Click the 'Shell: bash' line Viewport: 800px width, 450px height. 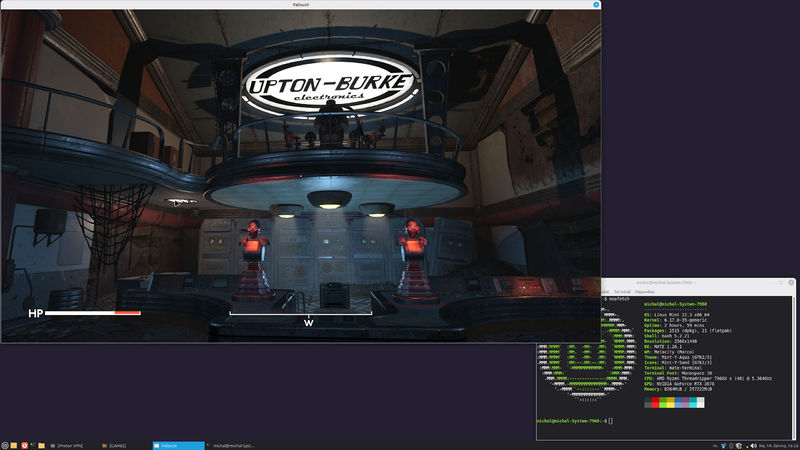coord(666,336)
